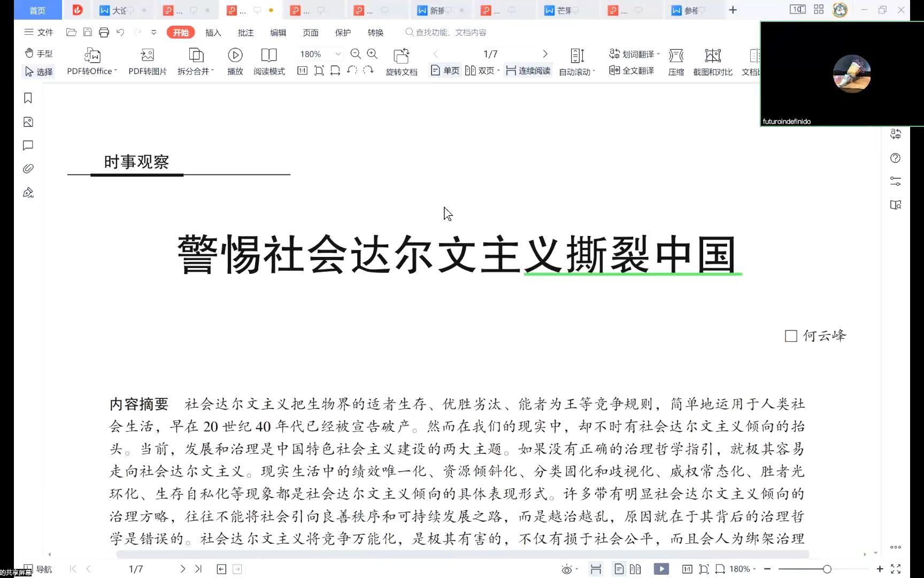Open the quick access toolbar customize dropdown

pos(154,33)
